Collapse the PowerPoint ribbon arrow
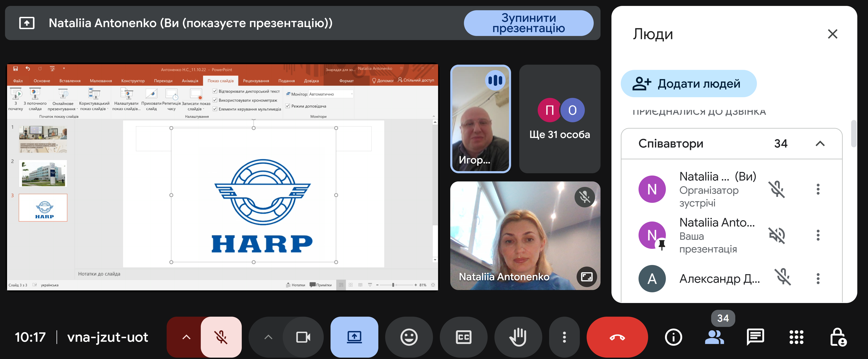The width and height of the screenshot is (868, 359). [434, 116]
